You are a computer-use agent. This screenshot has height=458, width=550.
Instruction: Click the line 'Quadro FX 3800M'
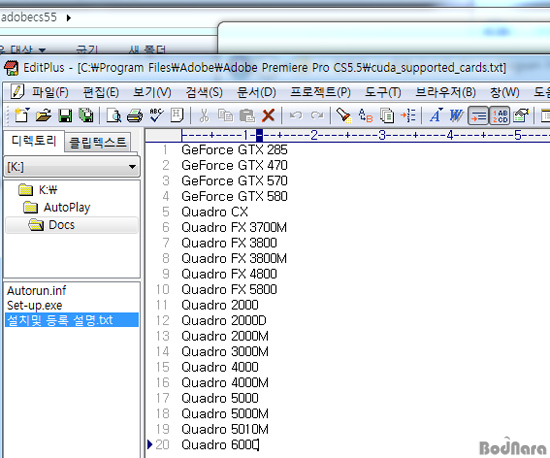point(234,258)
